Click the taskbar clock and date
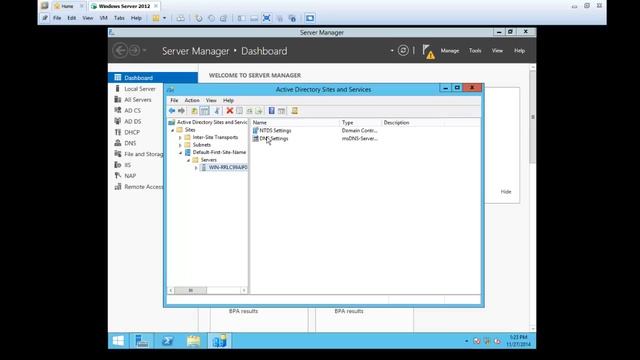Screen dimensions: 640x360 (x=518, y=341)
